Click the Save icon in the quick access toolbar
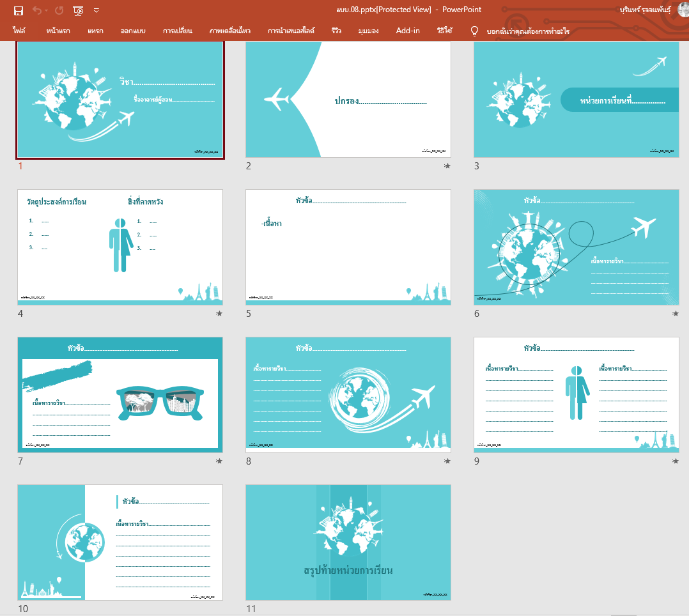Viewport: 689px width, 616px height. point(18,10)
